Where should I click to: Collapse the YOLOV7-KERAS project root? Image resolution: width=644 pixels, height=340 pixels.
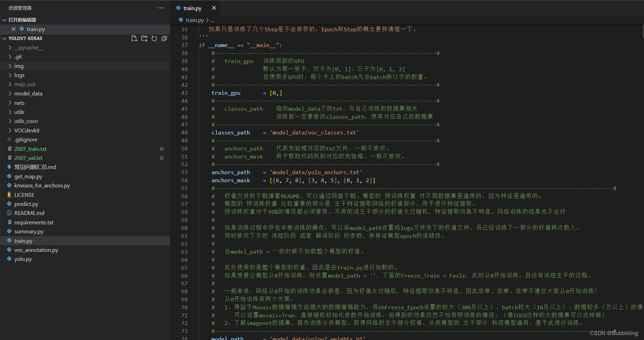(5, 38)
